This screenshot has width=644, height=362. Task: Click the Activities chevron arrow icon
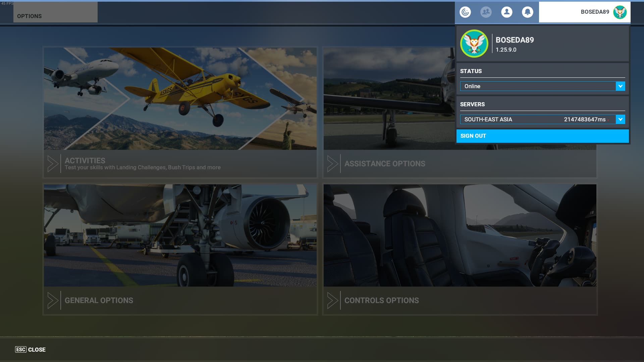(53, 164)
